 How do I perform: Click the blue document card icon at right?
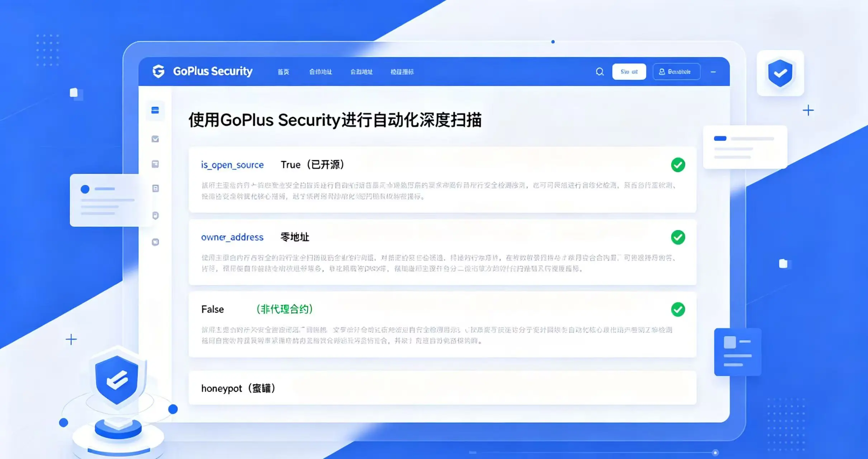[737, 352]
